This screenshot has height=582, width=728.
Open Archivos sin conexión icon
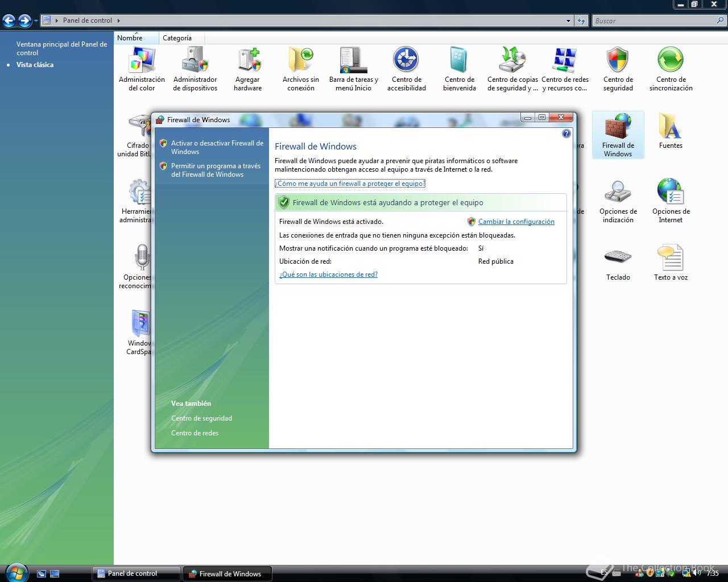pos(301,69)
